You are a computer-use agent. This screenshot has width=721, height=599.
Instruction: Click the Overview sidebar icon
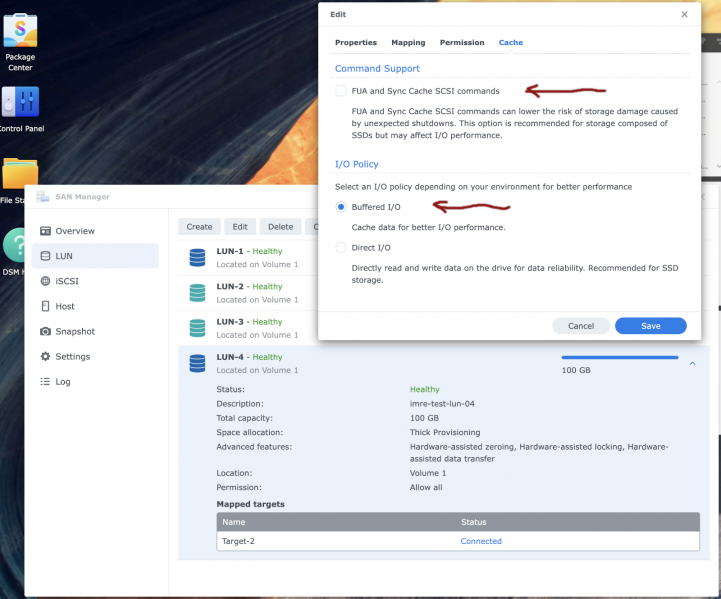[45, 231]
